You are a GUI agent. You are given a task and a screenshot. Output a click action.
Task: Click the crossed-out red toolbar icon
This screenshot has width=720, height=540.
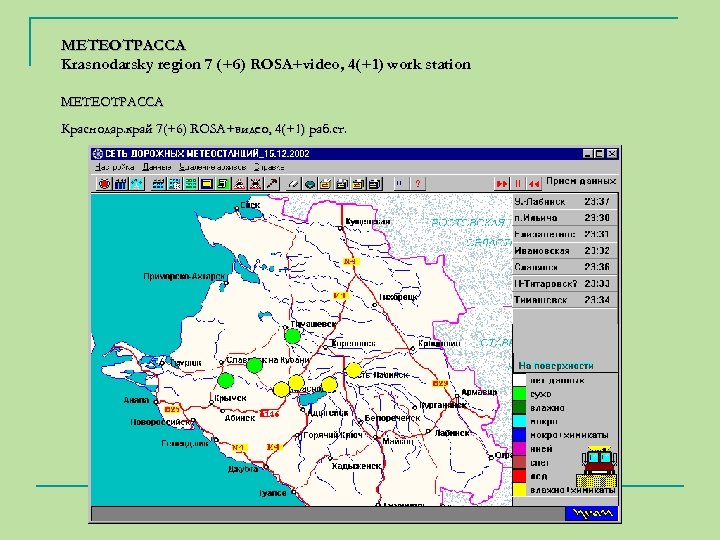click(255, 184)
